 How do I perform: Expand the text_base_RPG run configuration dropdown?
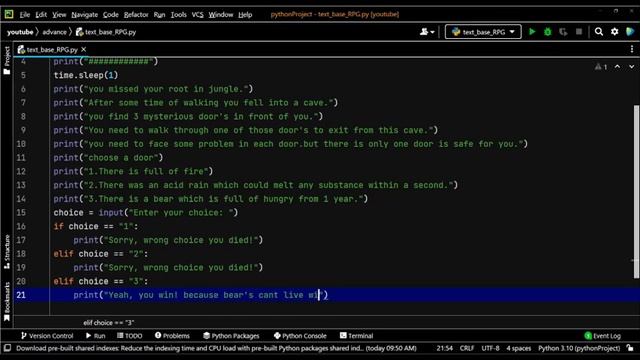[x=483, y=32]
